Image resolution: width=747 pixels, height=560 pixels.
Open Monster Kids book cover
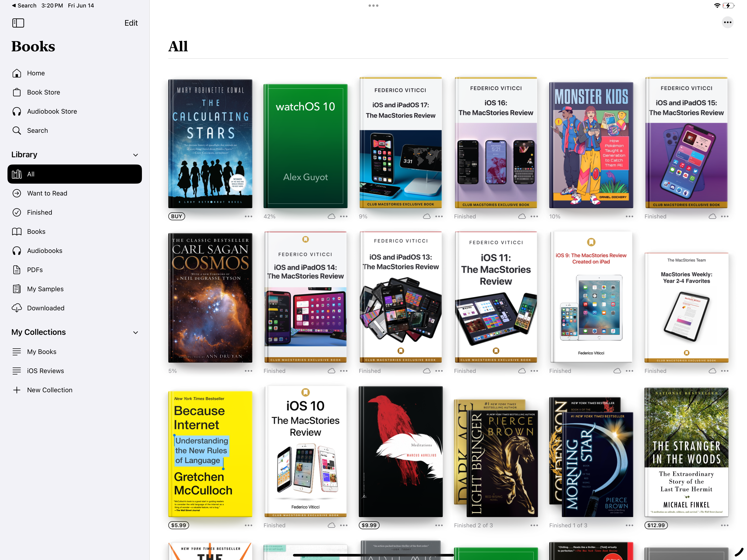[x=591, y=145]
